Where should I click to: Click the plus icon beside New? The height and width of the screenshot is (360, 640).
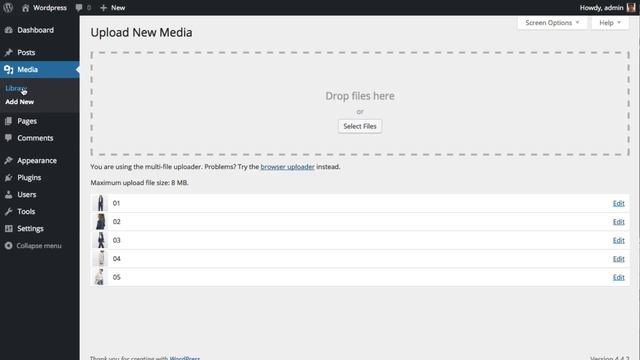pyautogui.click(x=103, y=8)
